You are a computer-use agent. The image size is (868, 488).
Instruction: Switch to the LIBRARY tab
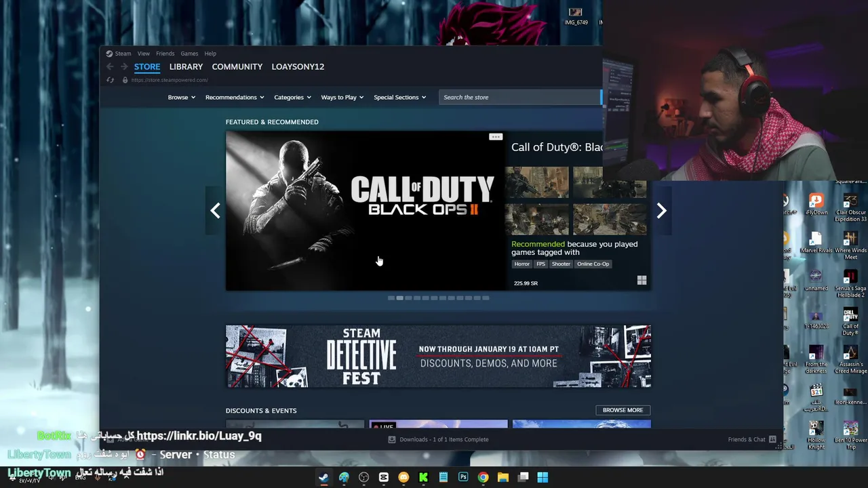point(186,66)
